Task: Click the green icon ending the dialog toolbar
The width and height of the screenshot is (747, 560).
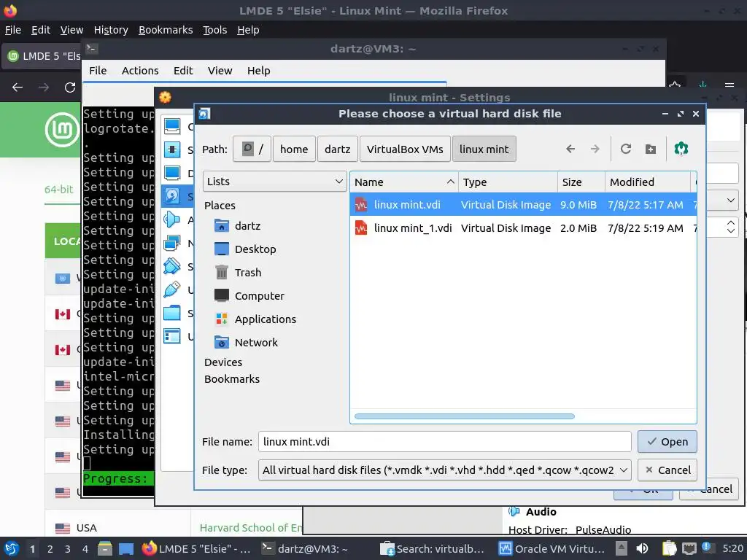Action: (x=681, y=149)
